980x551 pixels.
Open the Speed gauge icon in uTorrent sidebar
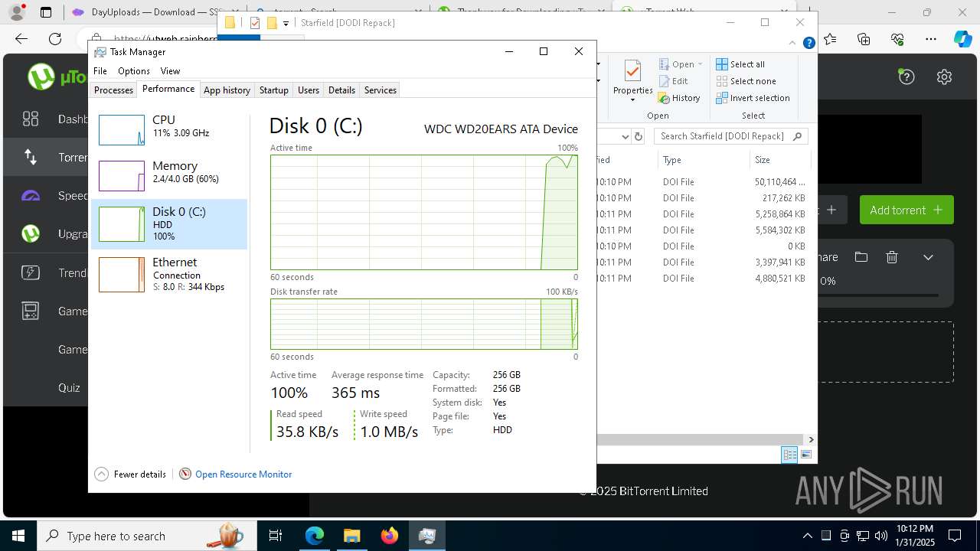pyautogui.click(x=31, y=196)
